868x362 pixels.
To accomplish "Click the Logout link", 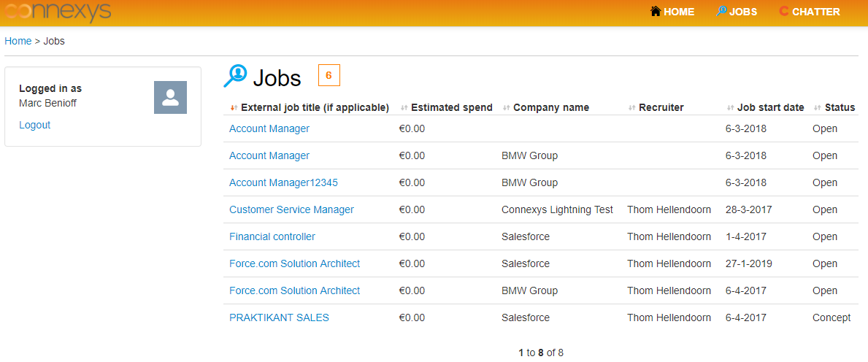I will 34,125.
